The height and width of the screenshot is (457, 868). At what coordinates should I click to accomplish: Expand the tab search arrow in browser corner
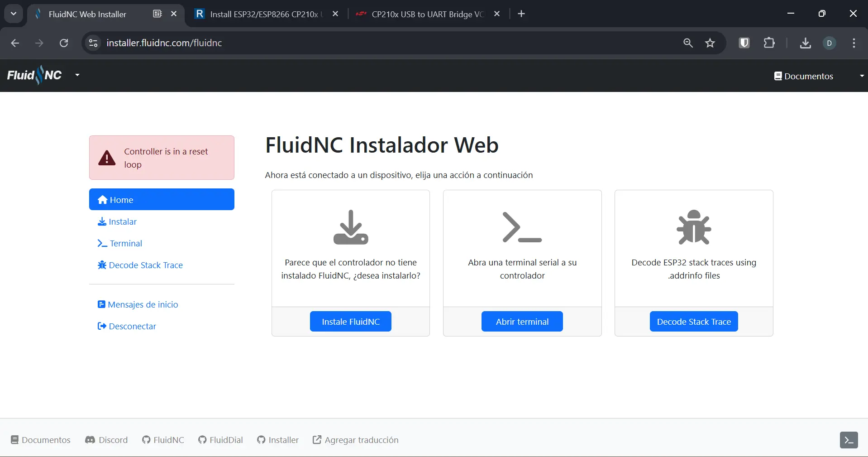(x=13, y=14)
